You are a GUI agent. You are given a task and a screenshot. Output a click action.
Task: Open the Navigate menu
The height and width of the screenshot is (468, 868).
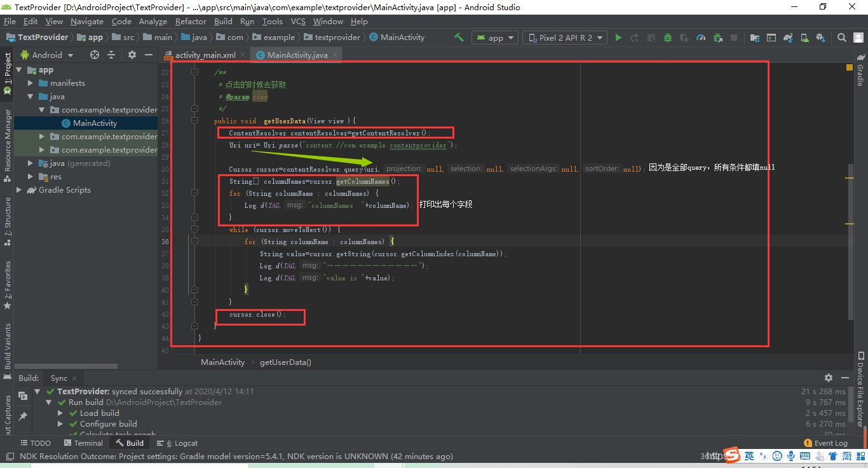(x=87, y=22)
